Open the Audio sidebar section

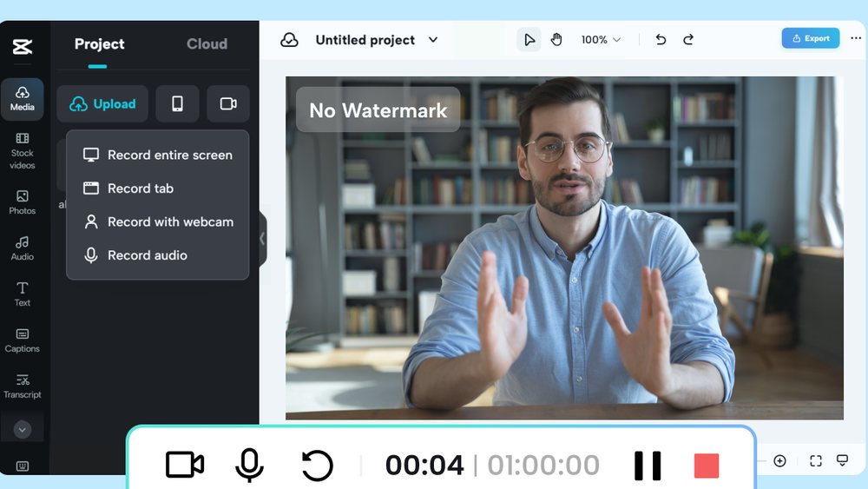tap(23, 248)
